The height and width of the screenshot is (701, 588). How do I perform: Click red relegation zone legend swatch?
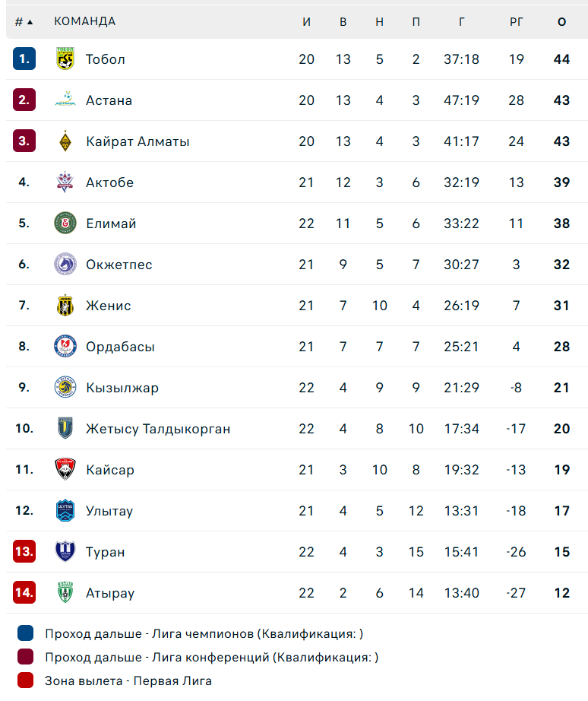[26, 680]
